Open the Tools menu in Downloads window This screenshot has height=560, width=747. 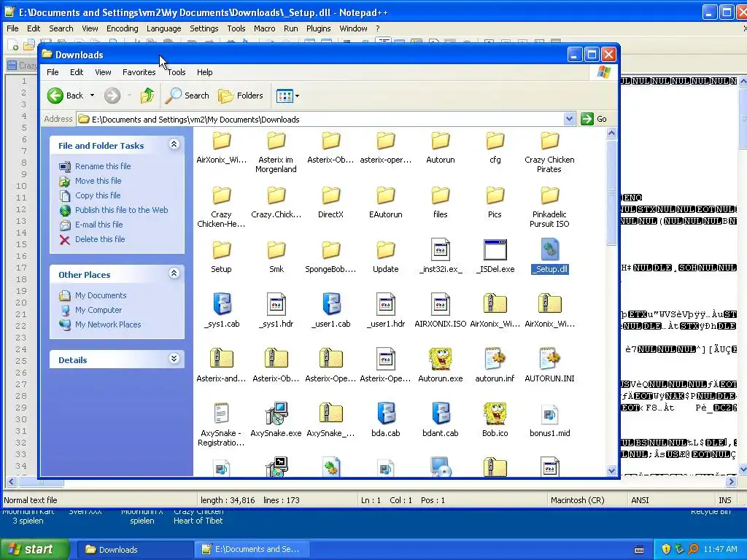point(177,72)
